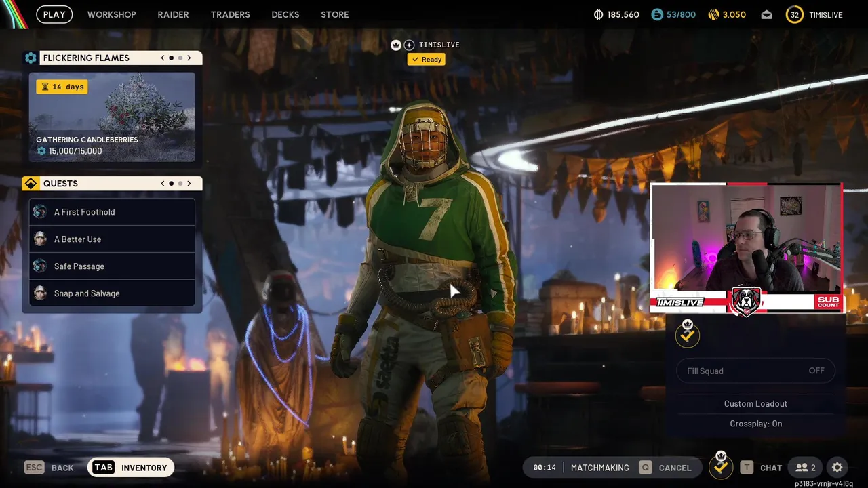Open the Gathering Candleberries event card
Image resolution: width=868 pixels, height=488 pixels.
tap(112, 117)
